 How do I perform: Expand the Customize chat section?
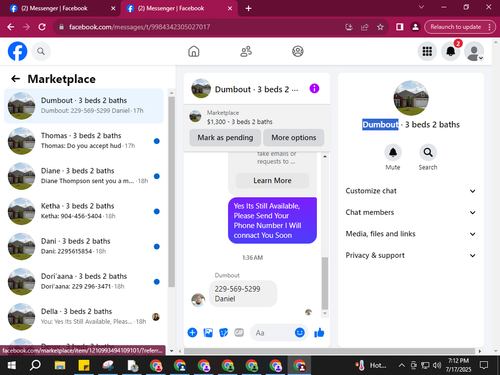tap(411, 191)
